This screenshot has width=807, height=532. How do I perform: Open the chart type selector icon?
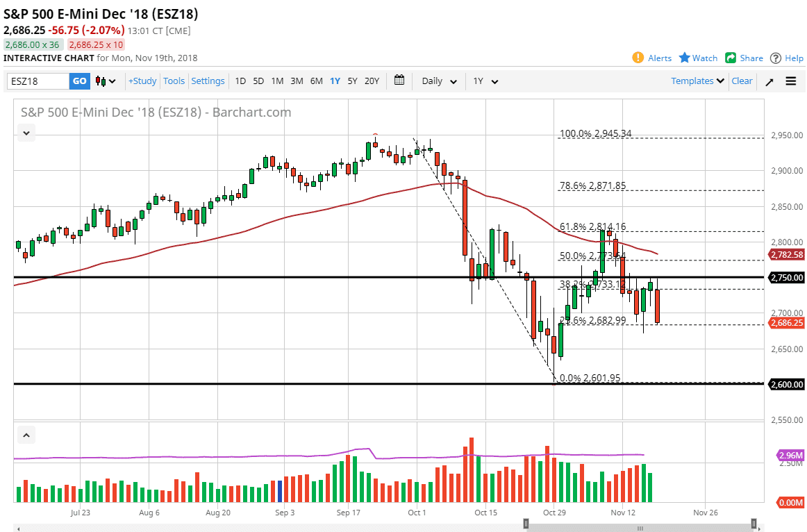(103, 81)
